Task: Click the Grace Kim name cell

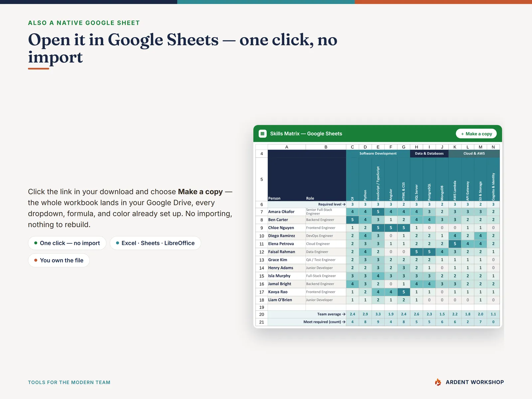Action: [287, 260]
